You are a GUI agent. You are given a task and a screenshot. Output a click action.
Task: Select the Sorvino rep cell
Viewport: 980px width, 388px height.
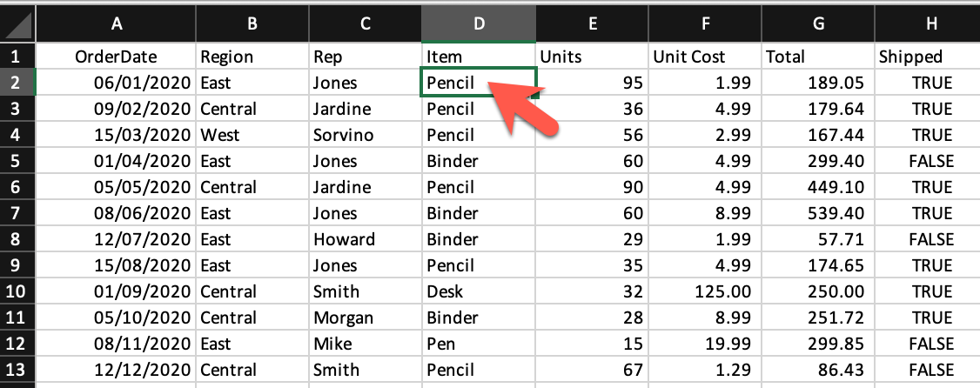click(x=364, y=136)
